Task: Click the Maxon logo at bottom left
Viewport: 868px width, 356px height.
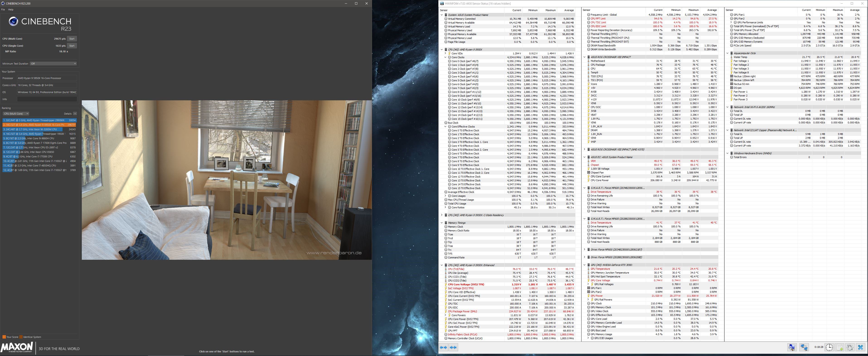Action: click(17, 348)
